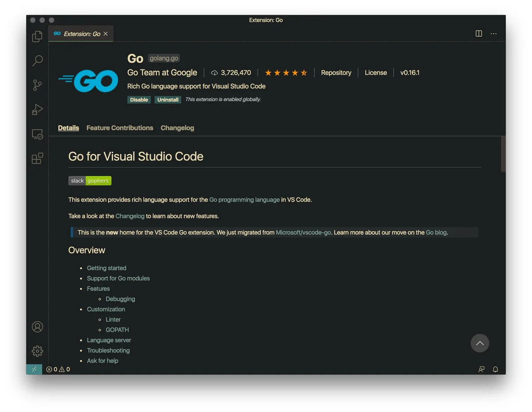Jump to Ask for help section

click(x=102, y=361)
